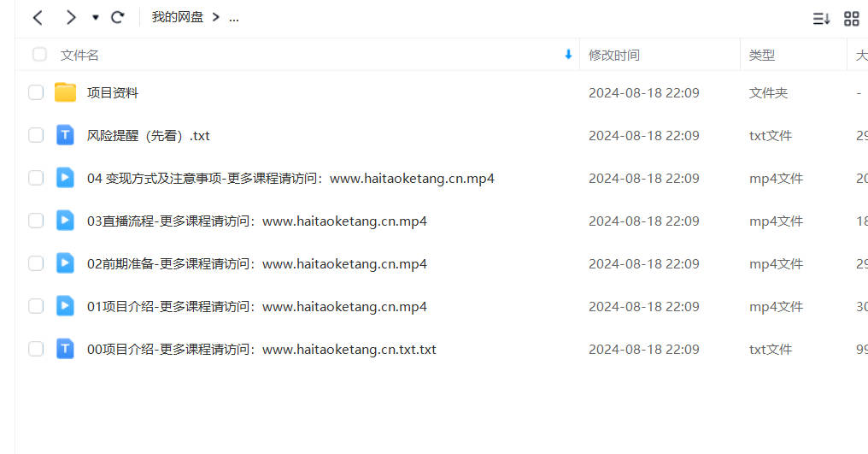
Task: Click the video icon of 02前期准备
Action: point(65,262)
